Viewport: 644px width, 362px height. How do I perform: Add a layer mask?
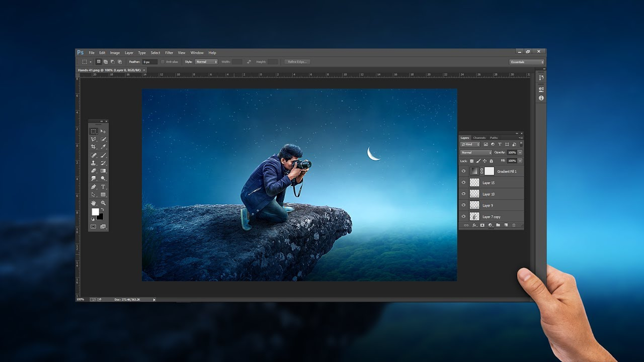pyautogui.click(x=482, y=225)
